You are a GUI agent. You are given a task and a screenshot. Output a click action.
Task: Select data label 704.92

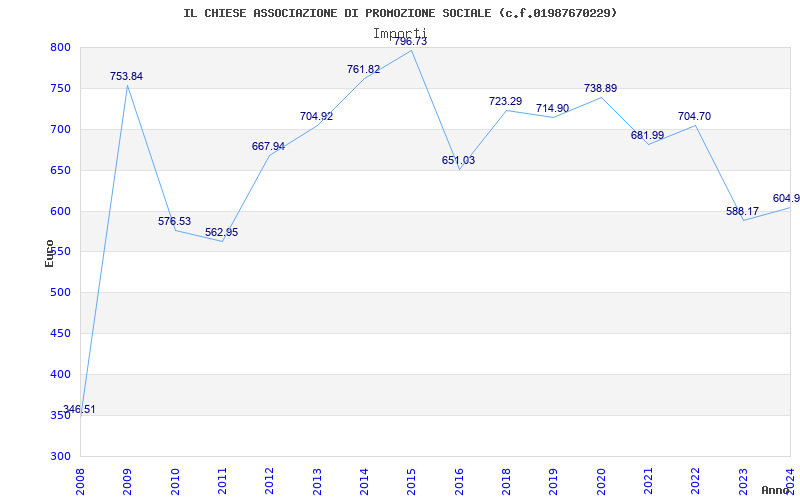(316, 116)
